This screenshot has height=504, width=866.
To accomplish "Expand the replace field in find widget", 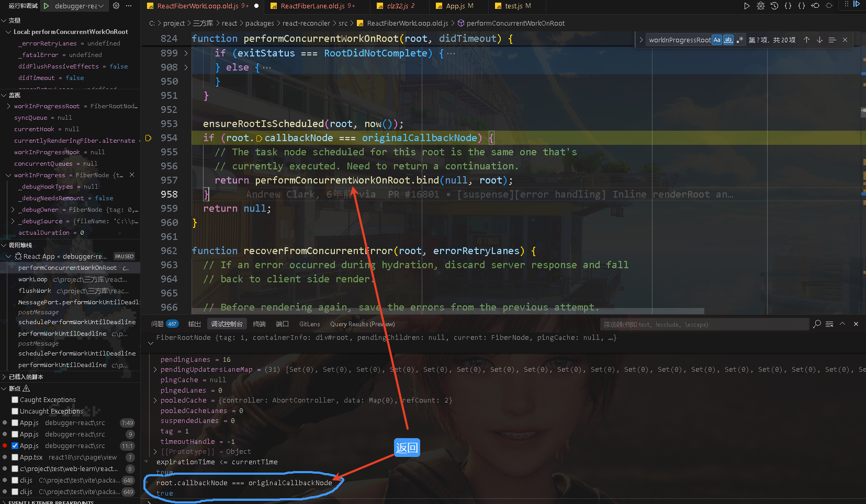I will point(641,40).
